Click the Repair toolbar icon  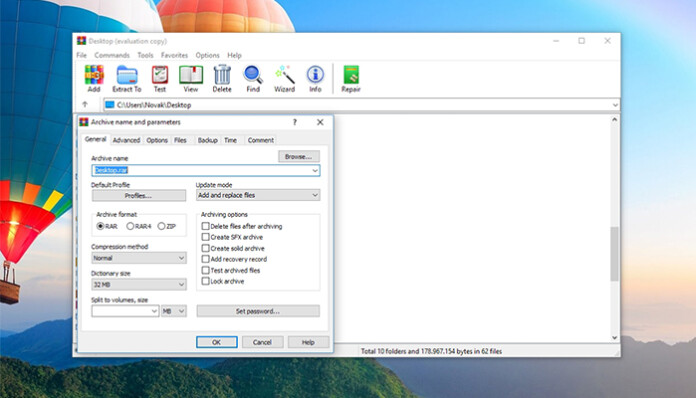click(x=351, y=79)
